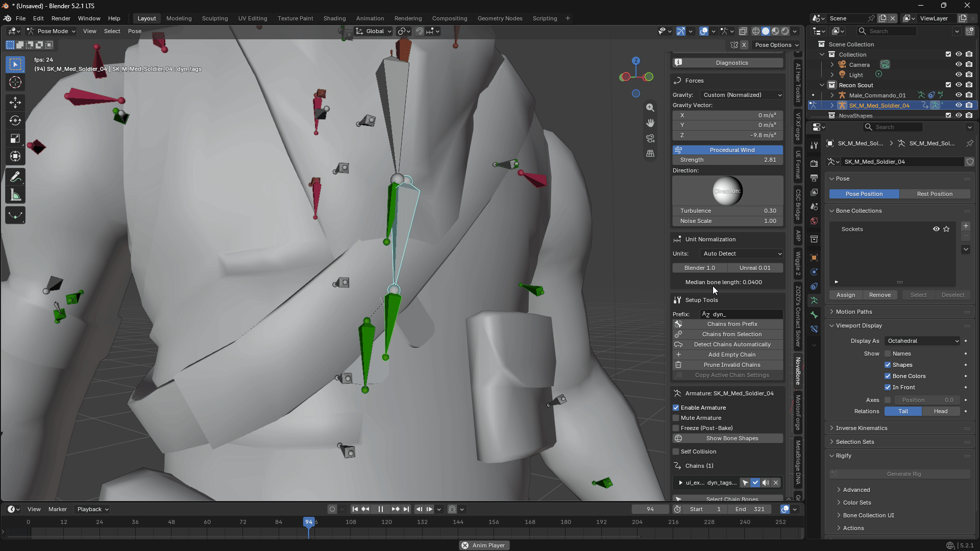Viewport: 980px width, 551px height.
Task: Click the Show Bone Shapes button
Action: coord(728,438)
